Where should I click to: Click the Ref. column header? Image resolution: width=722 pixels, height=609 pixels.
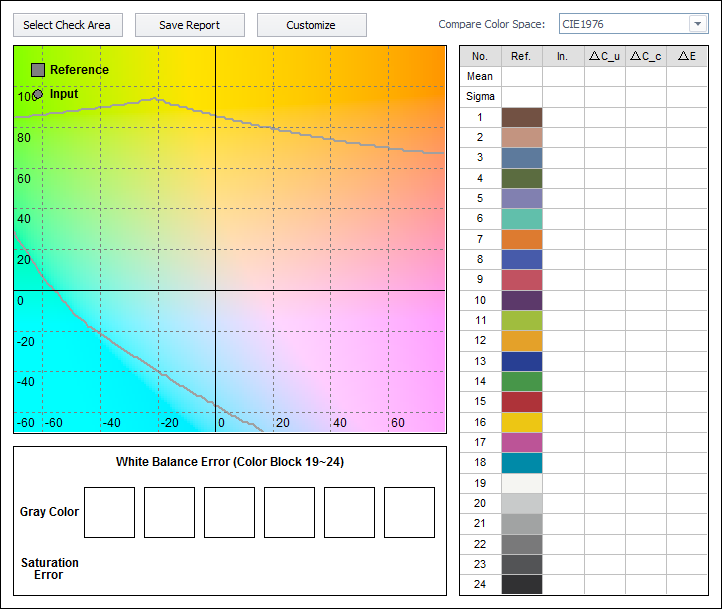click(521, 57)
